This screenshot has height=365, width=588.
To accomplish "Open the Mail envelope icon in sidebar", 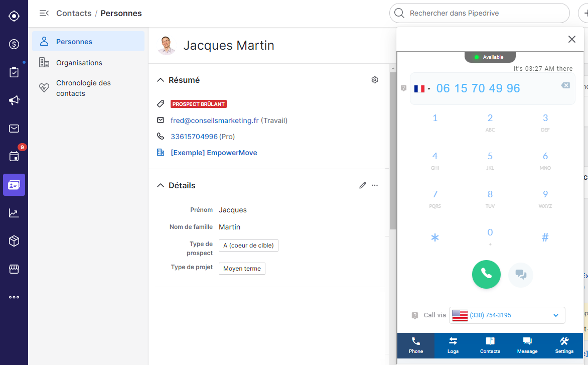I will point(14,129).
